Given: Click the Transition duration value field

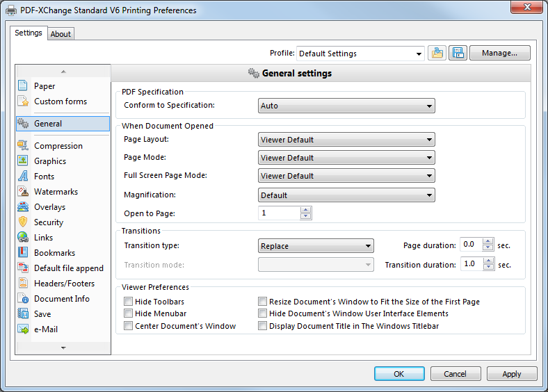Looking at the screenshot, I should (472, 264).
